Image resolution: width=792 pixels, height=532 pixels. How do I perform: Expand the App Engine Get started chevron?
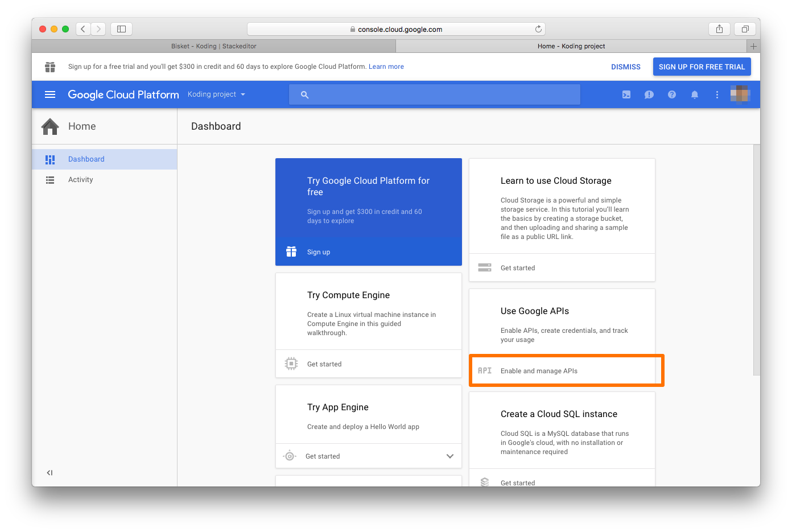pyautogui.click(x=450, y=456)
